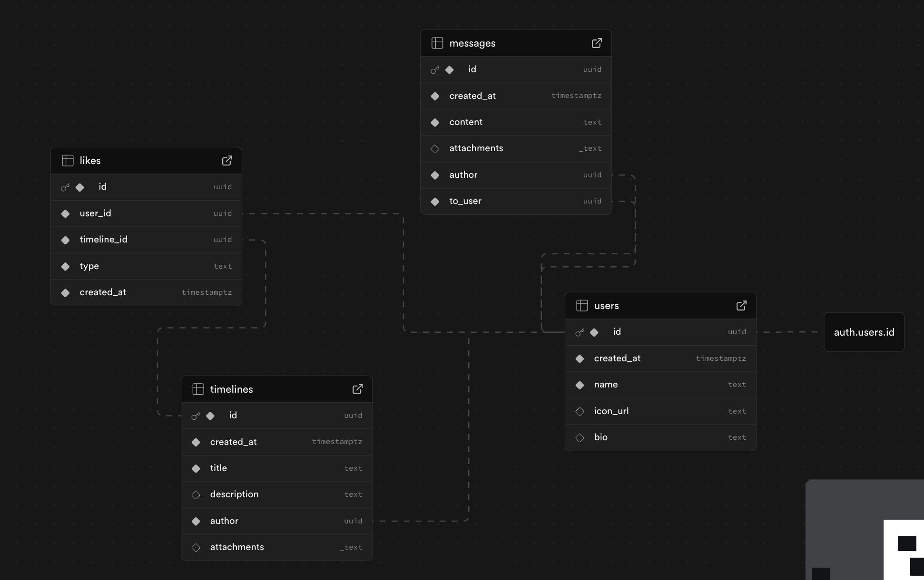Click the timelines table grid icon
Image resolution: width=924 pixels, height=580 pixels.
coord(198,389)
